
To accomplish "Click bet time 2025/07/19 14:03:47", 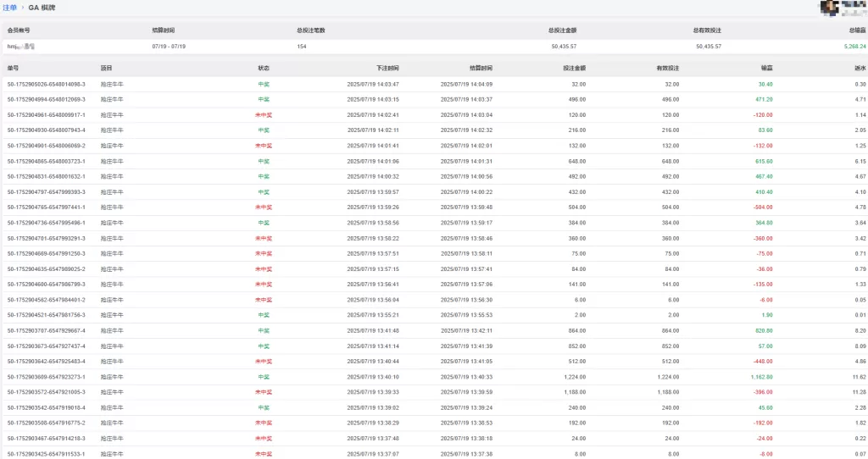I will [x=373, y=85].
